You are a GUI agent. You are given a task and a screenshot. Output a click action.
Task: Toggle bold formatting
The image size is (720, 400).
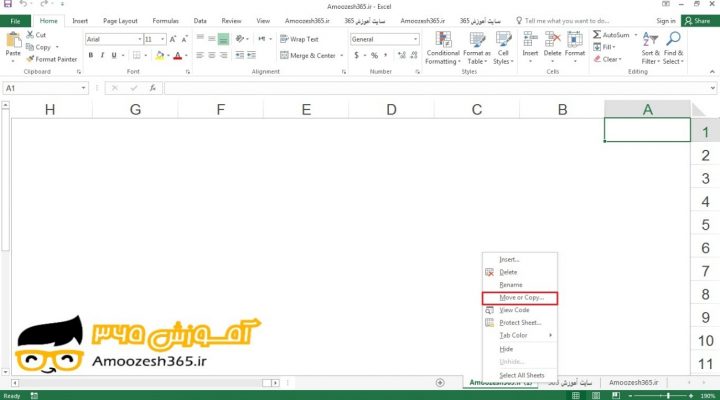91,55
